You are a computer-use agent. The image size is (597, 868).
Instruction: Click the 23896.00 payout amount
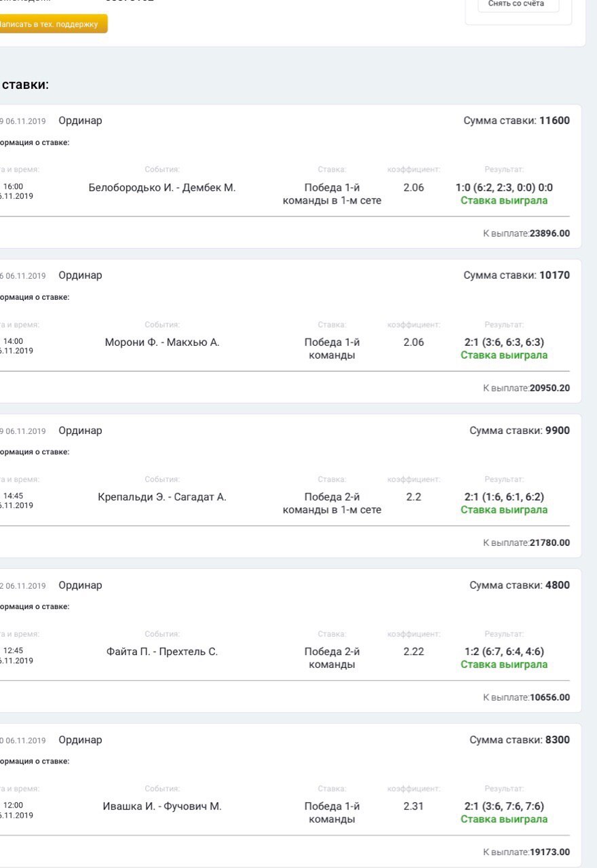pyautogui.click(x=550, y=233)
